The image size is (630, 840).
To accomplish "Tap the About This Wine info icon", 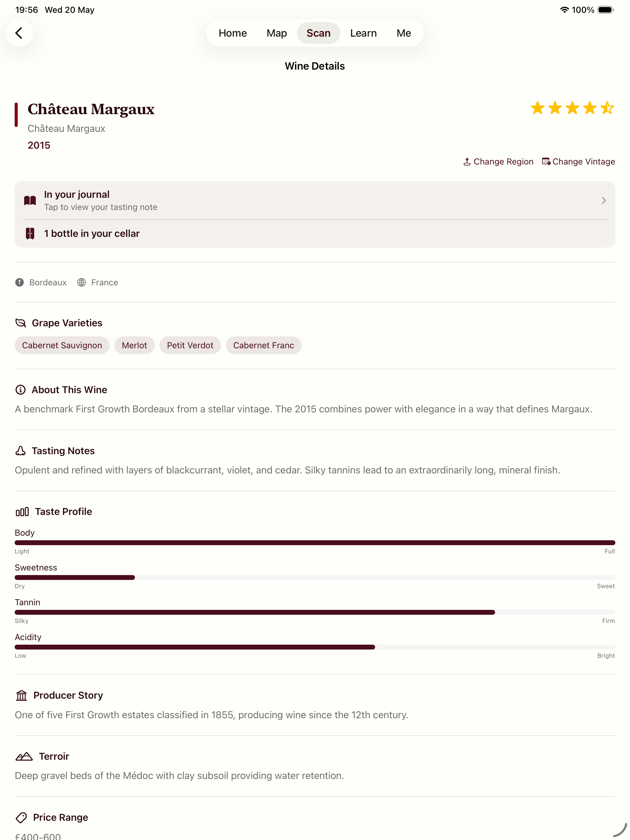I will tap(20, 389).
